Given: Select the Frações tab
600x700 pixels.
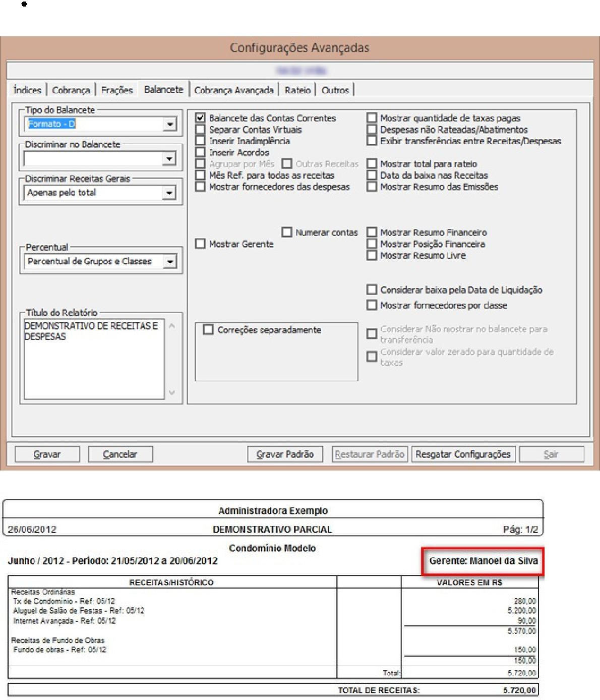Looking at the screenshot, I should (x=117, y=90).
